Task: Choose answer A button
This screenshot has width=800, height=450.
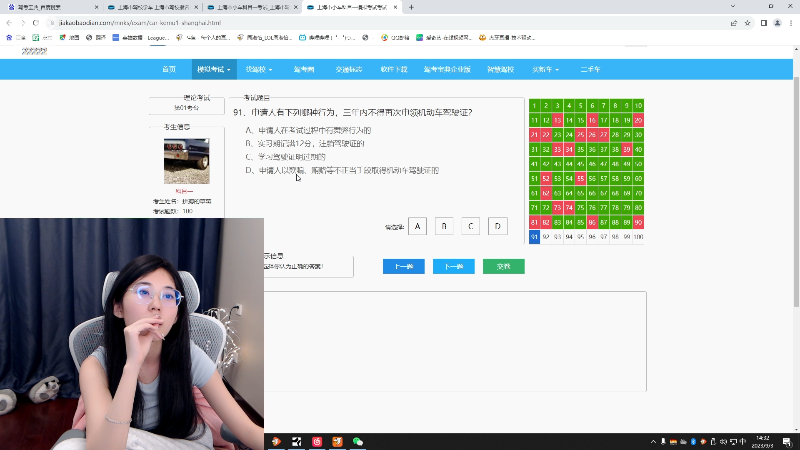Action: [x=417, y=226]
